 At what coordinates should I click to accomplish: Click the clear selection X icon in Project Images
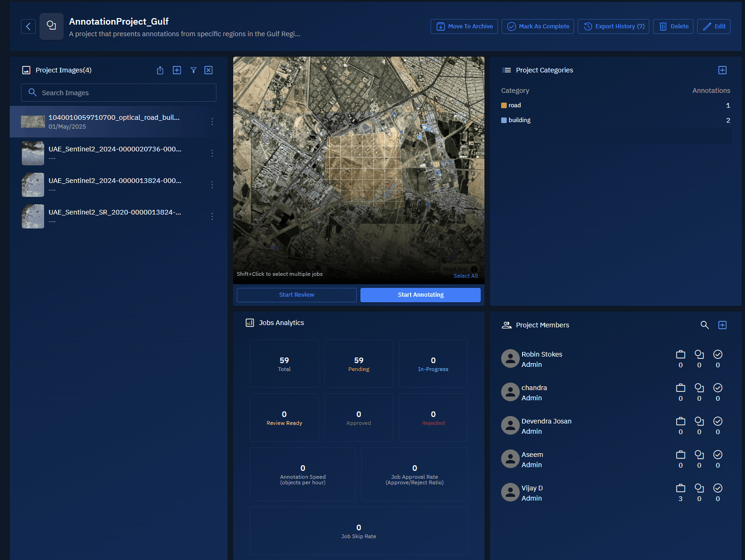pyautogui.click(x=209, y=70)
